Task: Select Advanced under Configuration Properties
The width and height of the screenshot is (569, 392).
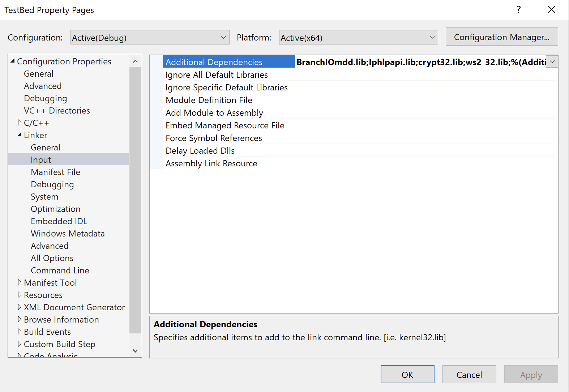Action: 43,86
